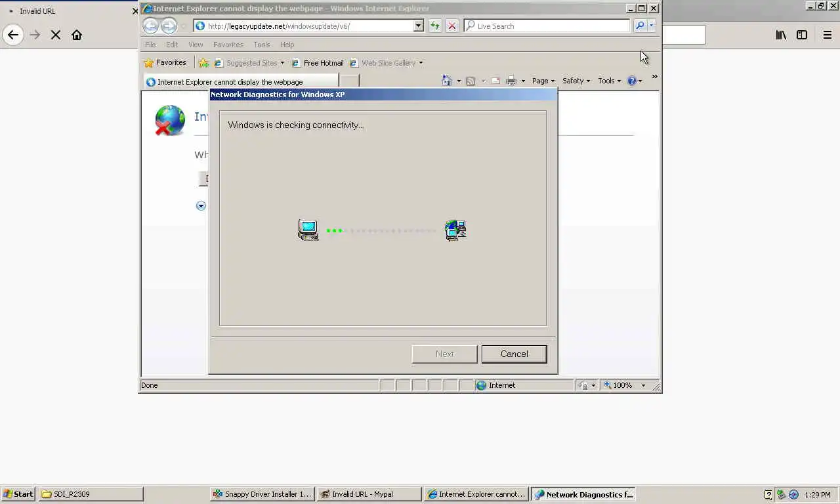Click the IE logo icon in the title bar
This screenshot has width=840, height=504.
(148, 9)
